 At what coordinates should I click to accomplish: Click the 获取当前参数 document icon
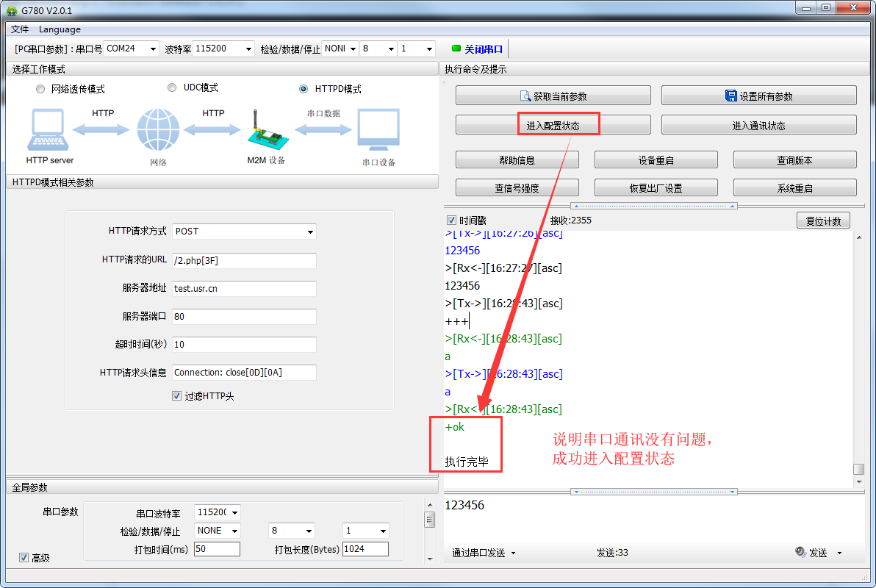tap(525, 96)
